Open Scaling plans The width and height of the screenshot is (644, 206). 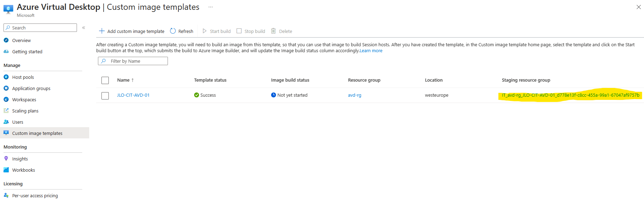pos(25,111)
